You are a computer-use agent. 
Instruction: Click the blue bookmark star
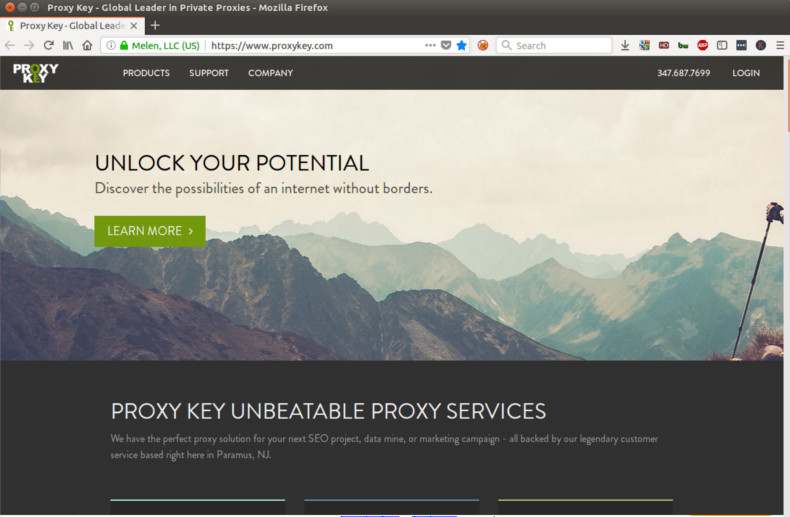[461, 45]
